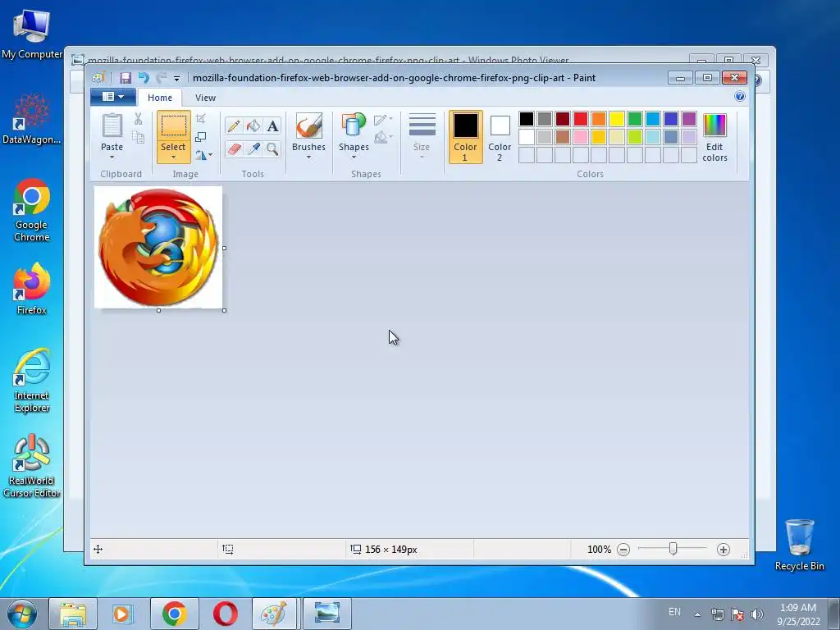840x630 pixels.
Task: Open My Computer desktop icon
Action: point(32,34)
